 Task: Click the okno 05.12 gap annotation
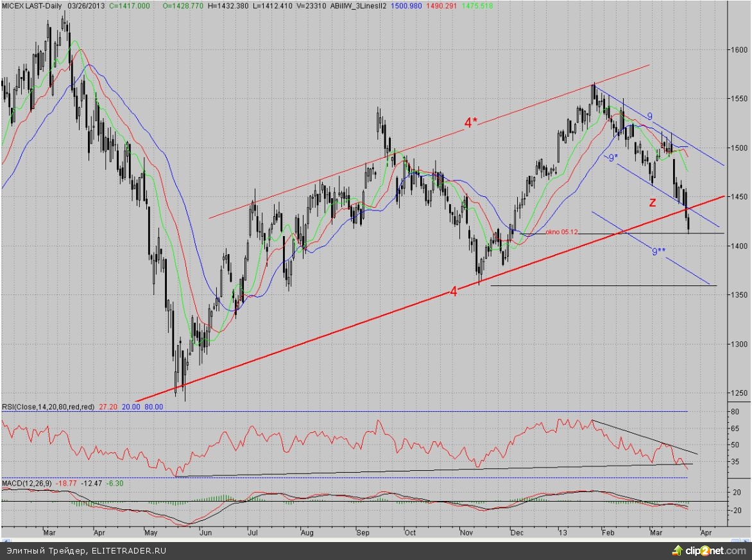562,232
